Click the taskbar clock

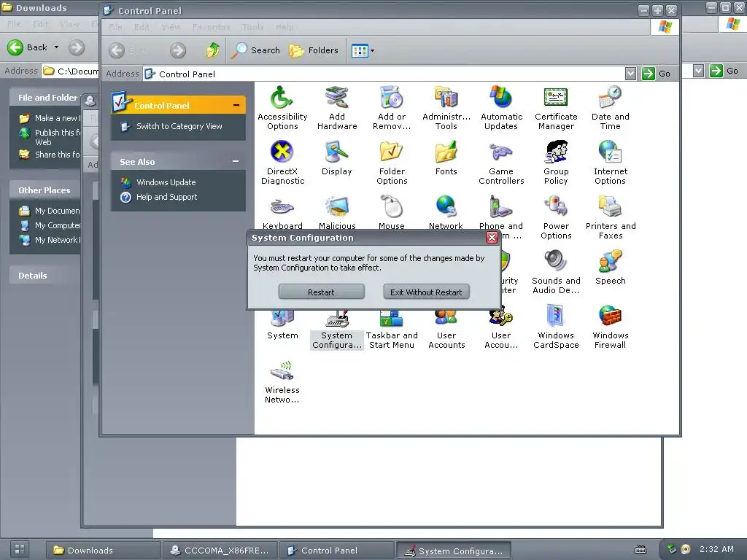click(x=716, y=549)
